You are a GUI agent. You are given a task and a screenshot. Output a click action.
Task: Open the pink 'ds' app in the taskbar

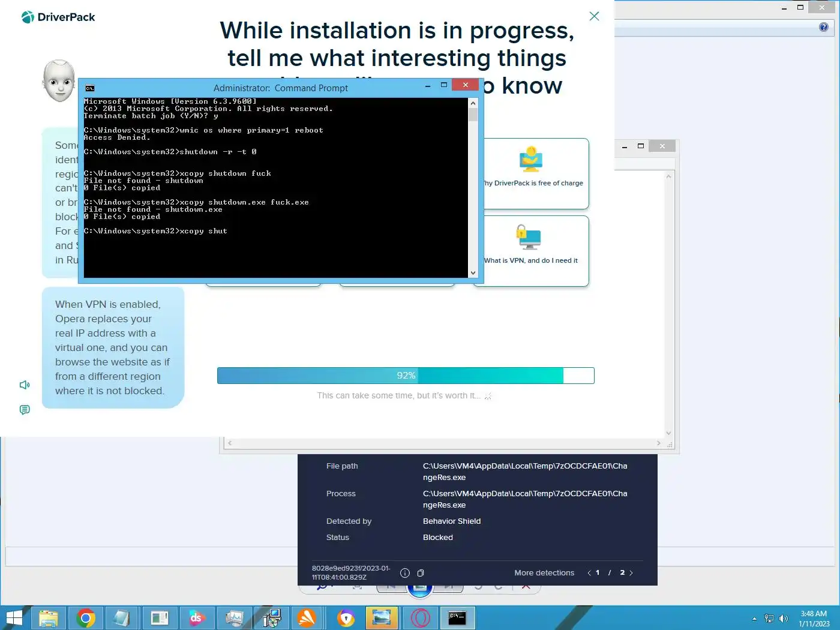tap(196, 618)
